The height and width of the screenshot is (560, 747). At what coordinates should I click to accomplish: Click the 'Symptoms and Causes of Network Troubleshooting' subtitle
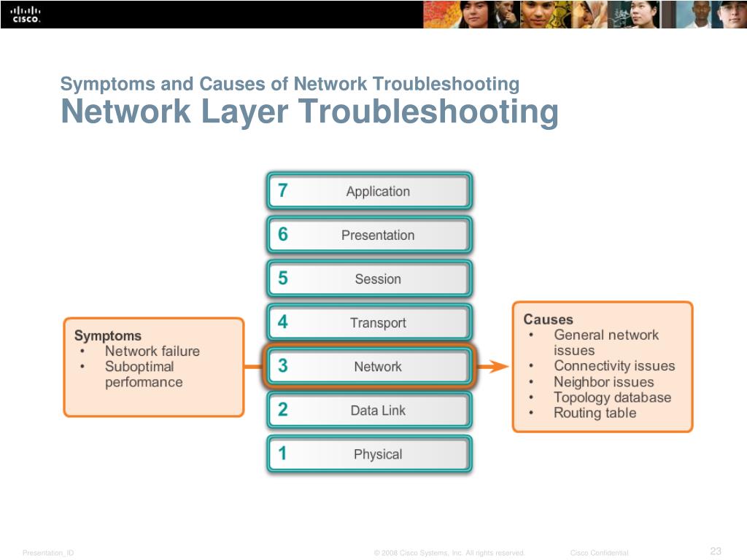coord(290,85)
